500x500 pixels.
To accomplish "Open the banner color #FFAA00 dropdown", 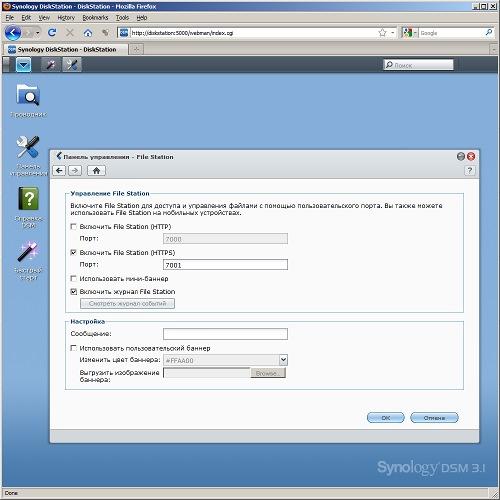I will point(283,360).
